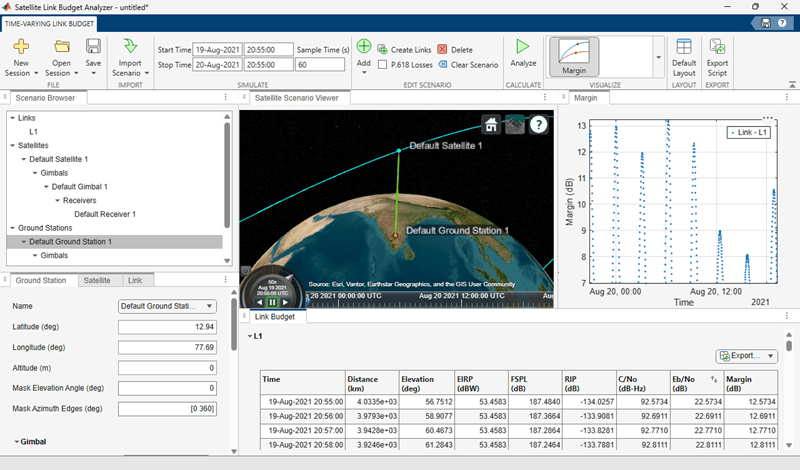Collapse the Links tree node
800x470 pixels.
(12, 118)
